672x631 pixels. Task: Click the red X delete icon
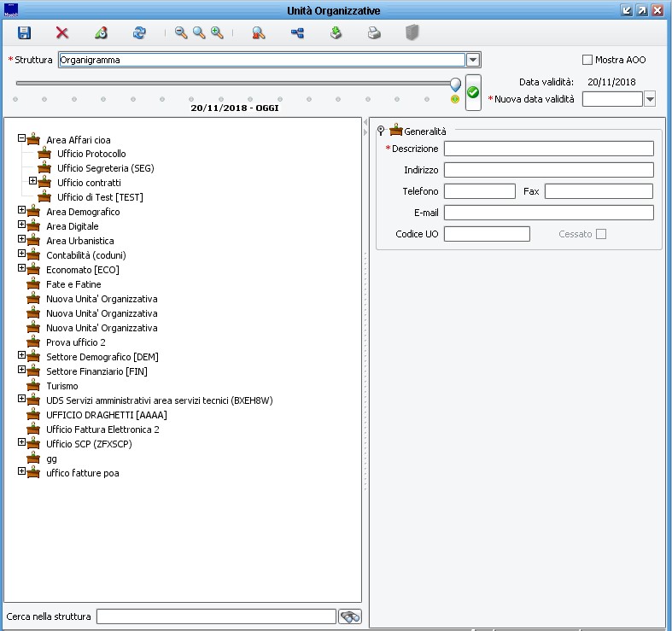62,33
